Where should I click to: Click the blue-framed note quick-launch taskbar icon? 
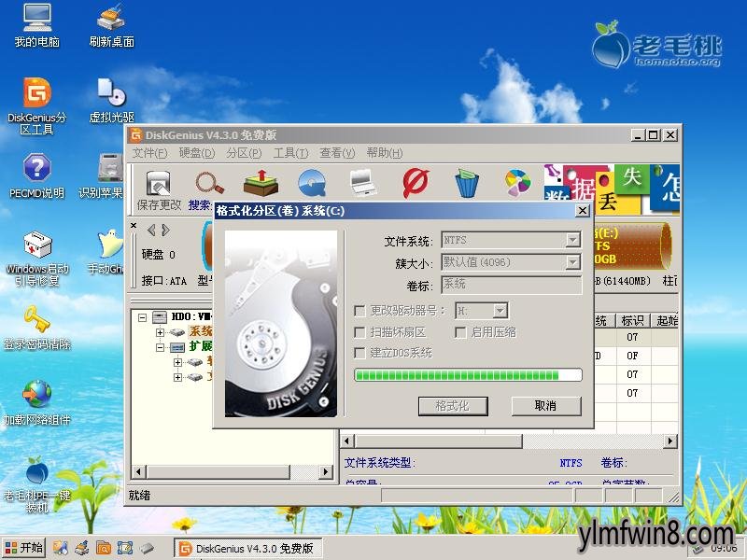tap(125, 548)
